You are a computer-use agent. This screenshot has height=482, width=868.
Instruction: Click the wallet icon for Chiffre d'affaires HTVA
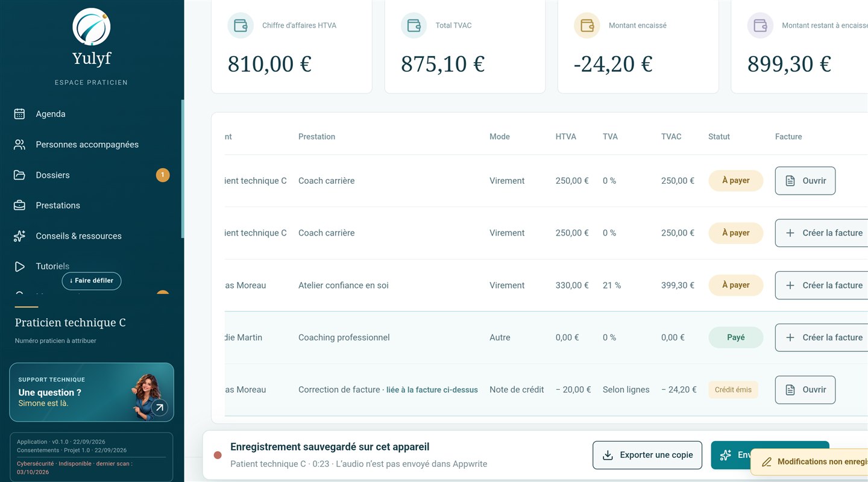241,25
